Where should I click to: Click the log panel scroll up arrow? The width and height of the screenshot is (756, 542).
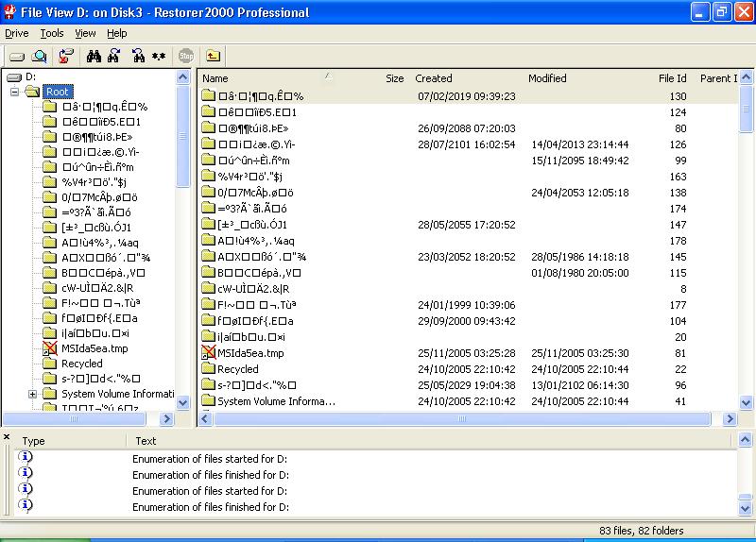[x=745, y=439]
